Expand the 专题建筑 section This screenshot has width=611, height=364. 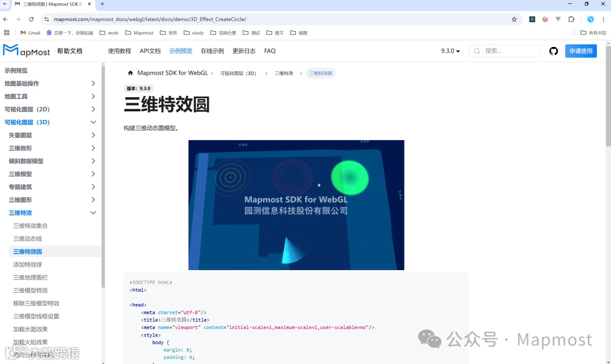[x=93, y=187]
